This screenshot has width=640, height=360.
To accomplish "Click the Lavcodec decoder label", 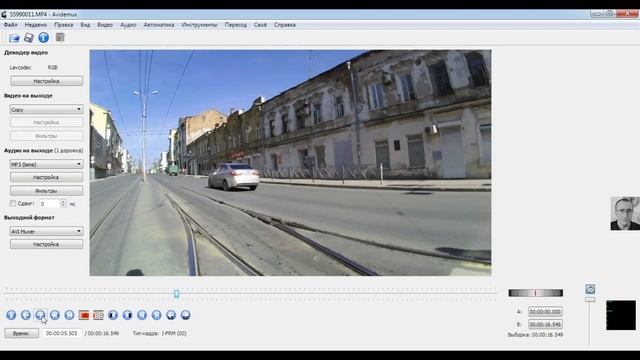I will tap(20, 67).
